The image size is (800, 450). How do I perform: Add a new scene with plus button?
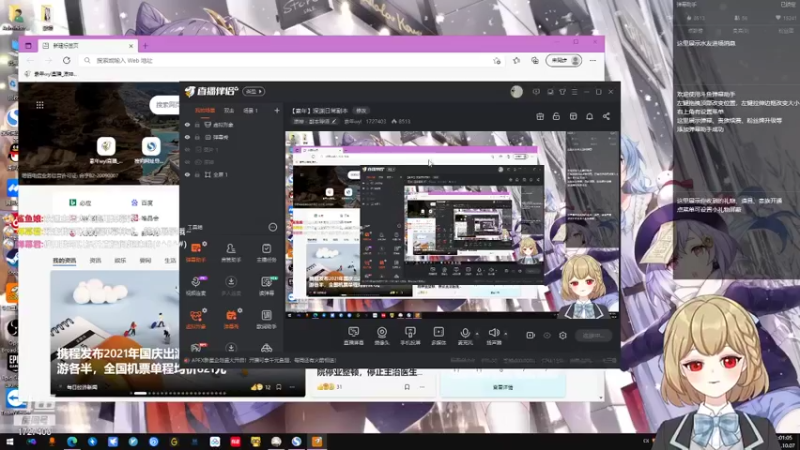[277, 110]
